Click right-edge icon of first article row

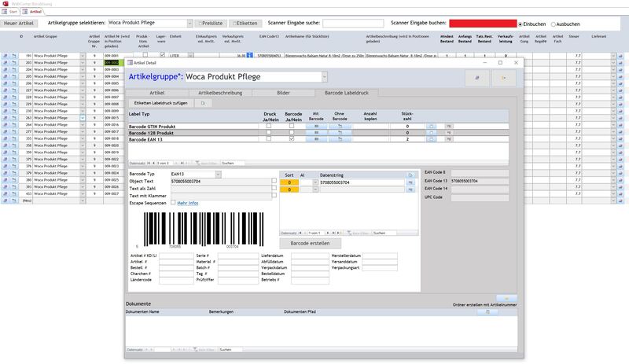[620, 56]
